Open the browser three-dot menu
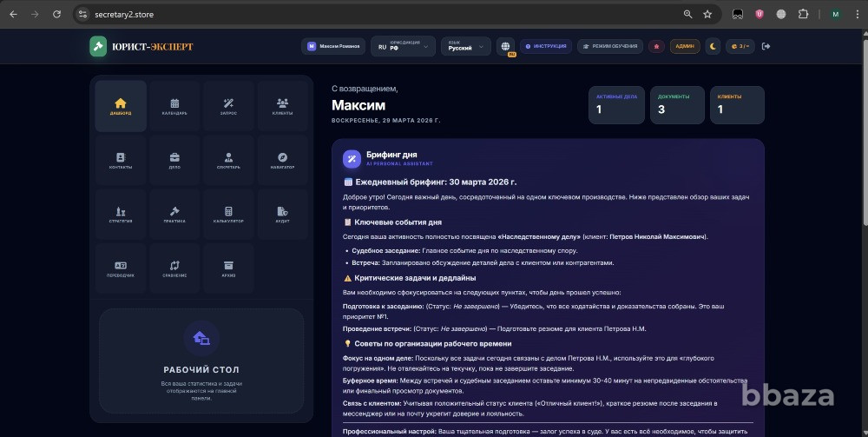 pyautogui.click(x=857, y=15)
